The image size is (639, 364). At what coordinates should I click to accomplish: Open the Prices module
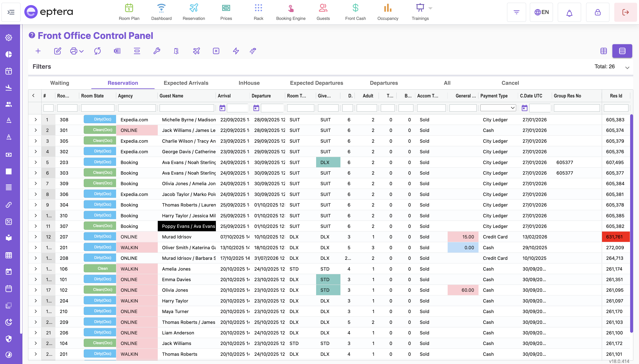(226, 12)
